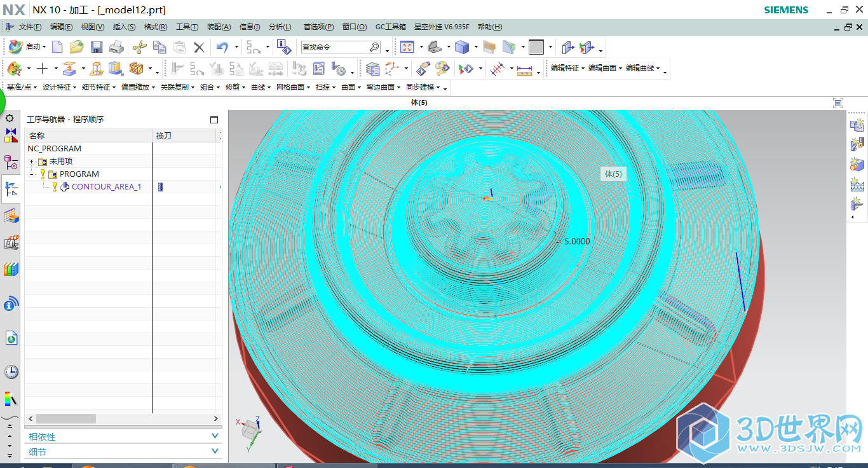The height and width of the screenshot is (468, 868).
Task: Open the 视图(V) menu
Action: tap(93, 27)
